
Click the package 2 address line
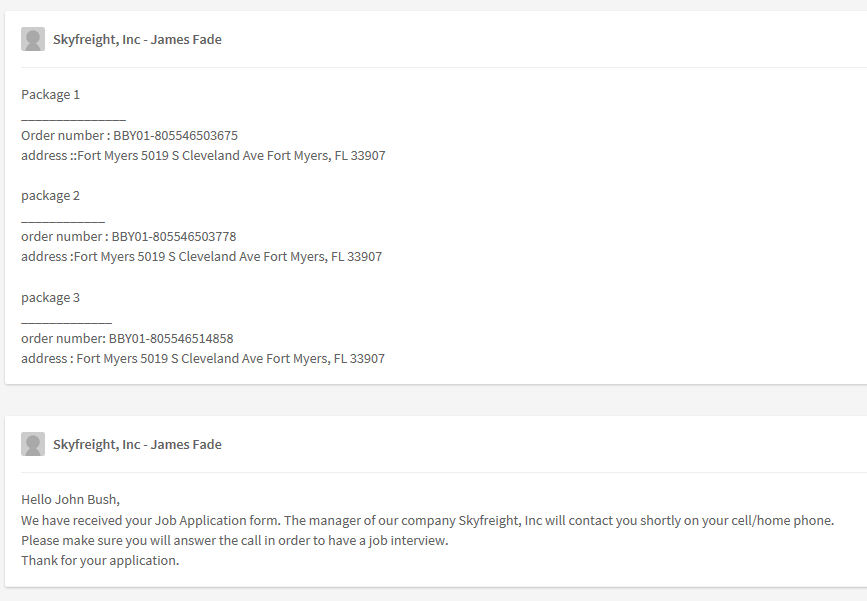(201, 257)
